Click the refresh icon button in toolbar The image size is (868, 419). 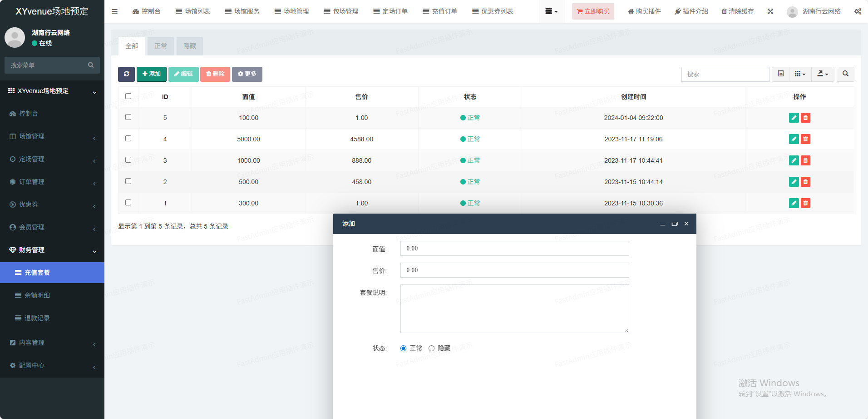tap(126, 74)
